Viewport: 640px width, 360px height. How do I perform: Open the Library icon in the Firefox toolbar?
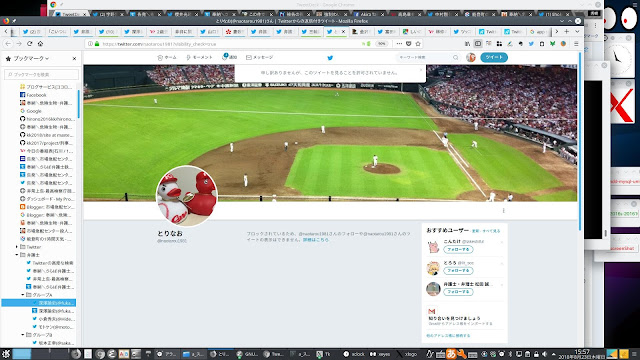tap(467, 44)
